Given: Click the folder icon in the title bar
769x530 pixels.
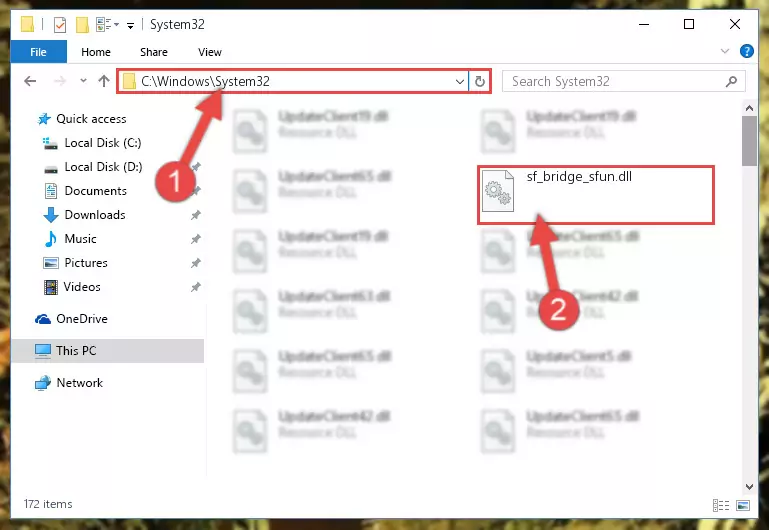Looking at the screenshot, I should (28, 24).
